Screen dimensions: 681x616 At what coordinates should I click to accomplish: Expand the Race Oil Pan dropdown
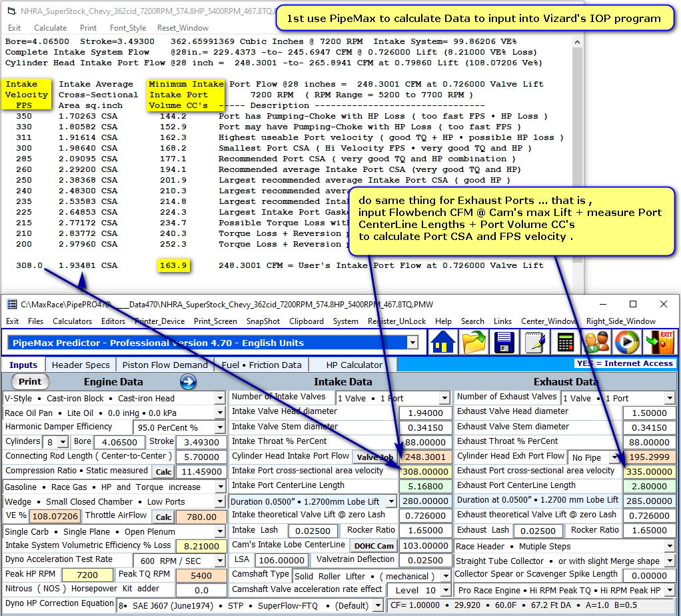(x=220, y=413)
